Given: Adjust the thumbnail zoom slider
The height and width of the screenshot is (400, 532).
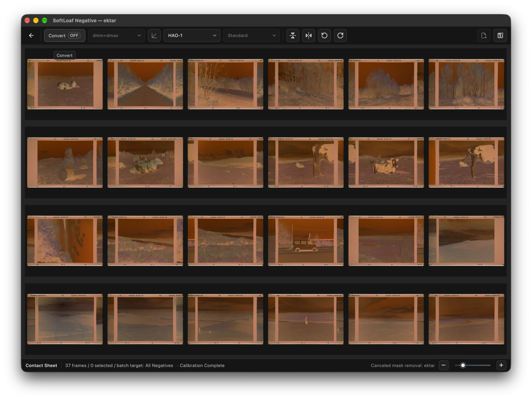Looking at the screenshot, I should [x=472, y=365].
